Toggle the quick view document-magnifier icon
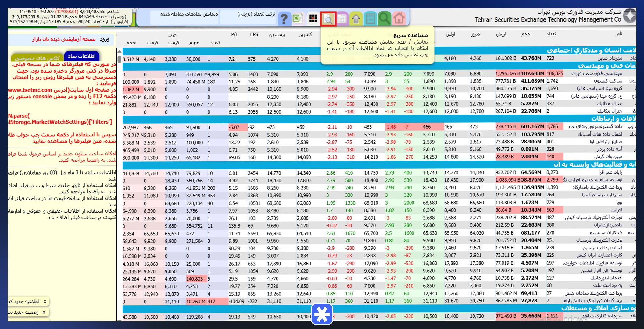This screenshot has width=644, height=329. pos(328,19)
